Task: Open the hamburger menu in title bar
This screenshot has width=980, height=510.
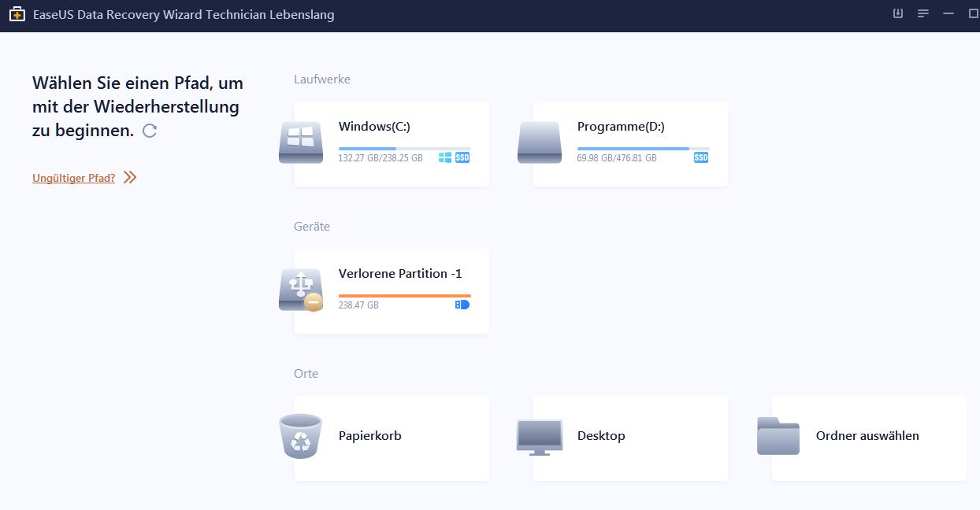Action: click(923, 14)
